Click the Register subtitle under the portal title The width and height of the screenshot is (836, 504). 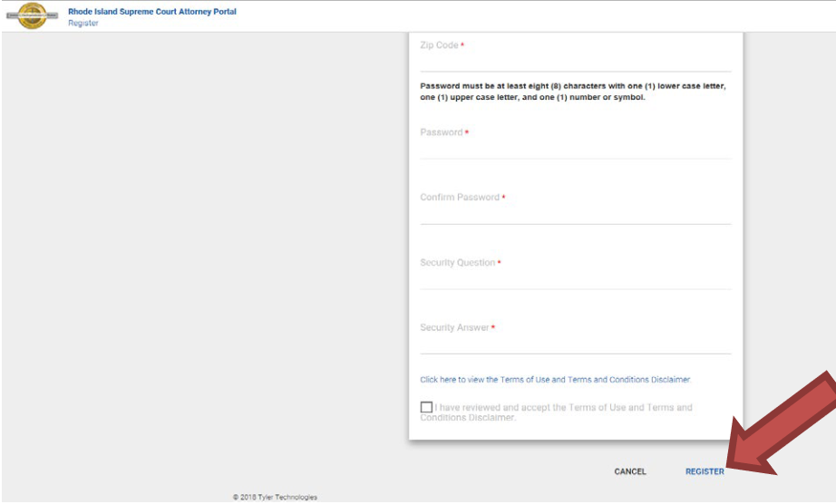pos(83,24)
